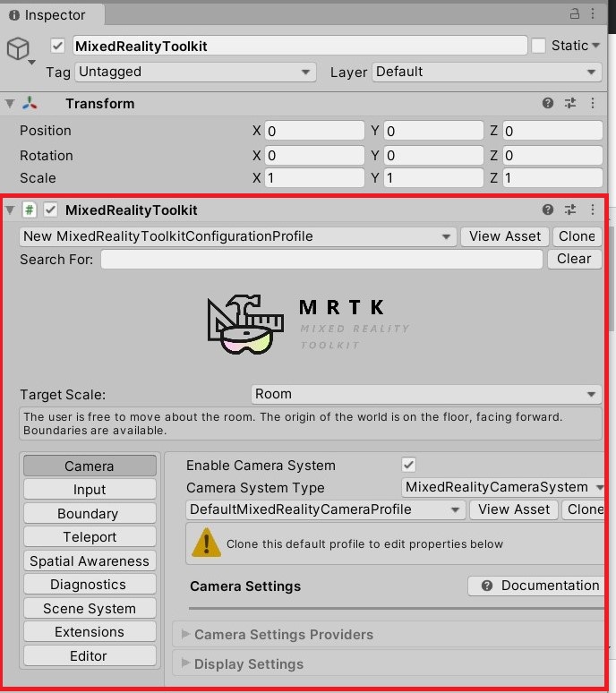Open MixedRealityToolkit component help icon
The image size is (616, 693).
click(548, 210)
